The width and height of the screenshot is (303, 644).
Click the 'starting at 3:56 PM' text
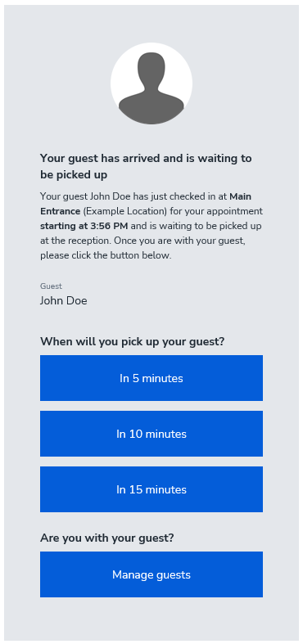tap(84, 226)
